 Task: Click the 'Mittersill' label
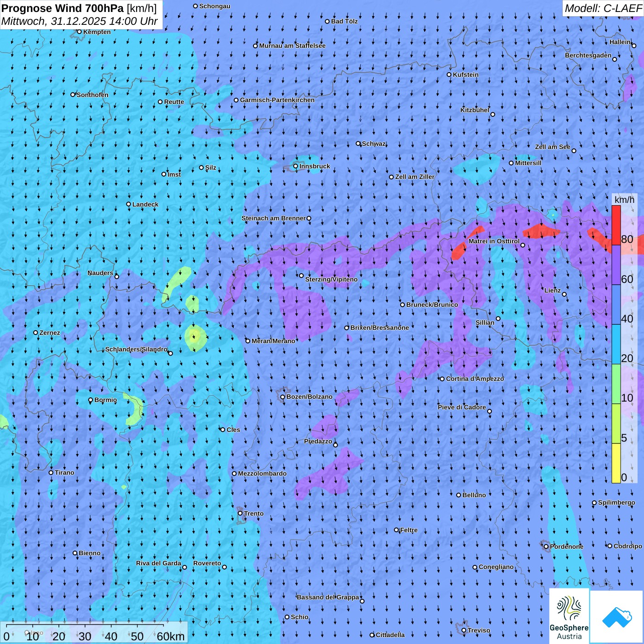coord(528,163)
